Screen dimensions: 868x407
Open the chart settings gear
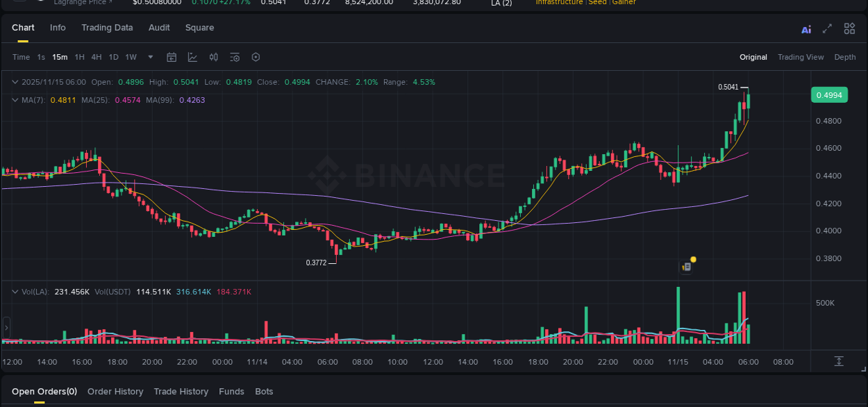pyautogui.click(x=256, y=57)
